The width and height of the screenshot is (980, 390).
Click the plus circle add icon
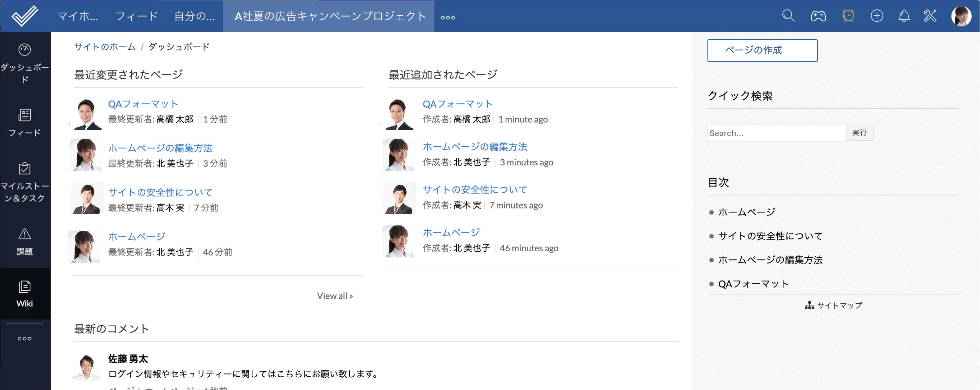(x=877, y=16)
